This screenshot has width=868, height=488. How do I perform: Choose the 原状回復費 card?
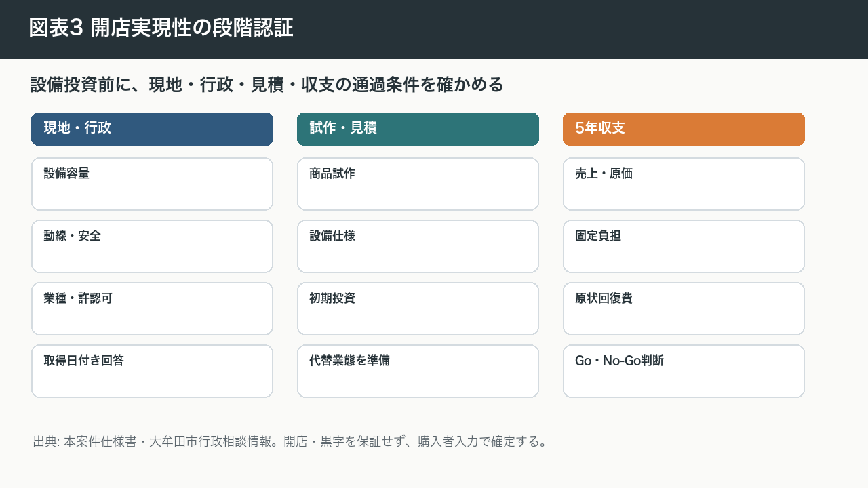(x=684, y=309)
